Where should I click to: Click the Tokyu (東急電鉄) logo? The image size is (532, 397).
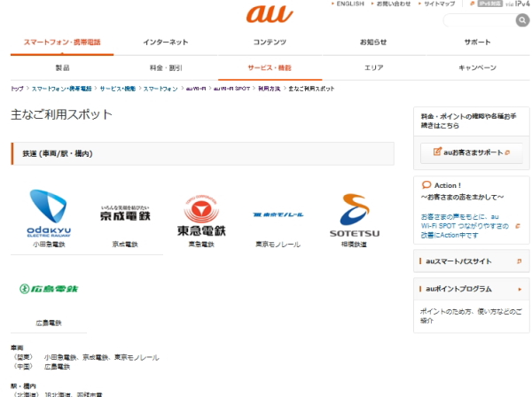201,217
